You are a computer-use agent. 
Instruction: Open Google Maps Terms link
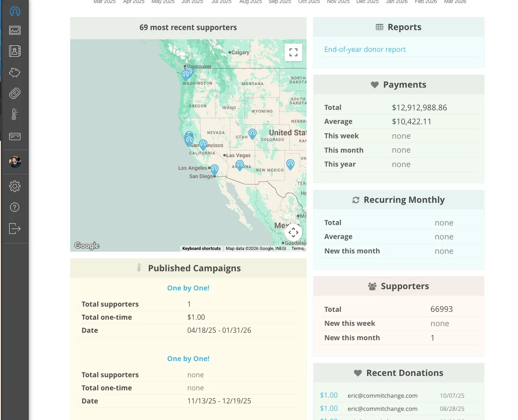tap(297, 248)
